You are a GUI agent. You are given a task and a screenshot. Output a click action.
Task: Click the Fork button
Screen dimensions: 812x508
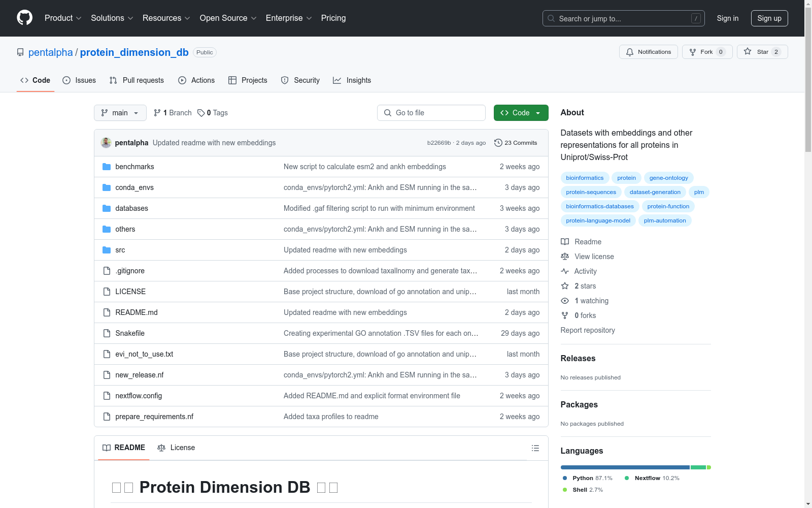(x=707, y=52)
